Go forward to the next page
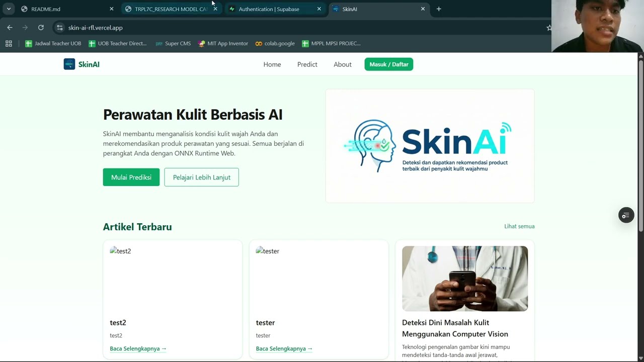The height and width of the screenshot is (362, 644). [25, 28]
